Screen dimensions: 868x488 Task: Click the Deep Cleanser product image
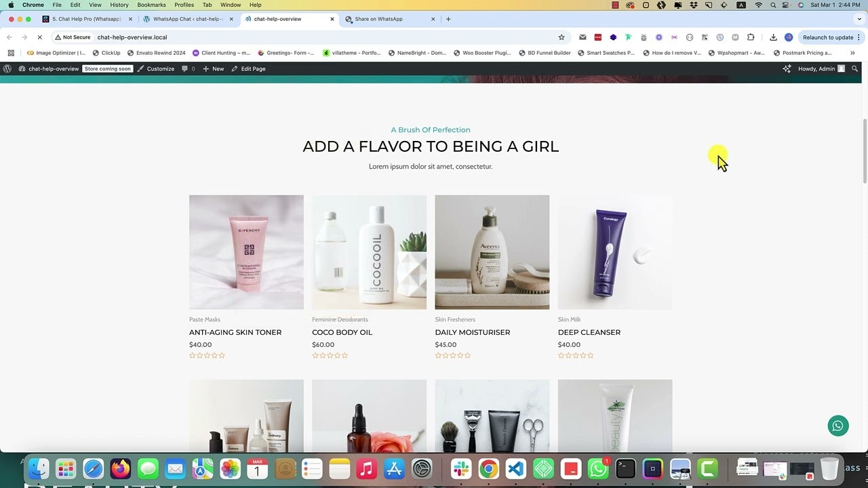coord(615,252)
